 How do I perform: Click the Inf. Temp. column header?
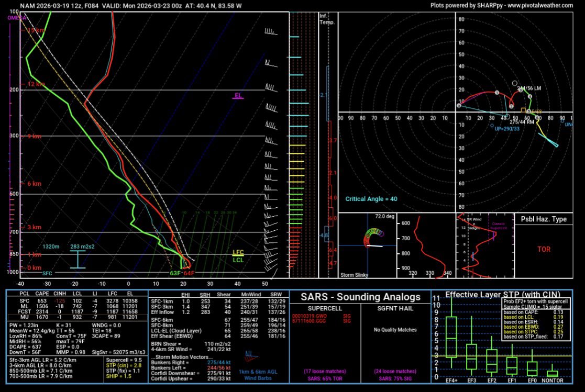click(327, 19)
